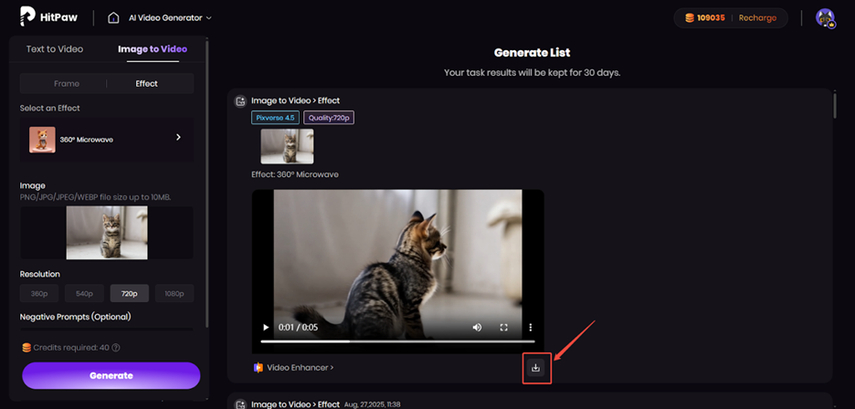Click Recharge to add credits
This screenshot has width=855, height=409.
pos(757,18)
